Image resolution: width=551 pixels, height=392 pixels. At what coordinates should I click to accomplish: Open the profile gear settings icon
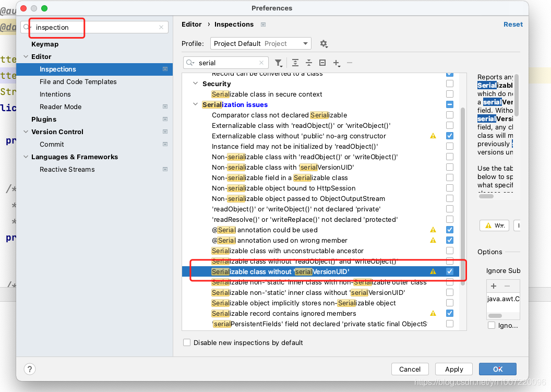(x=324, y=44)
